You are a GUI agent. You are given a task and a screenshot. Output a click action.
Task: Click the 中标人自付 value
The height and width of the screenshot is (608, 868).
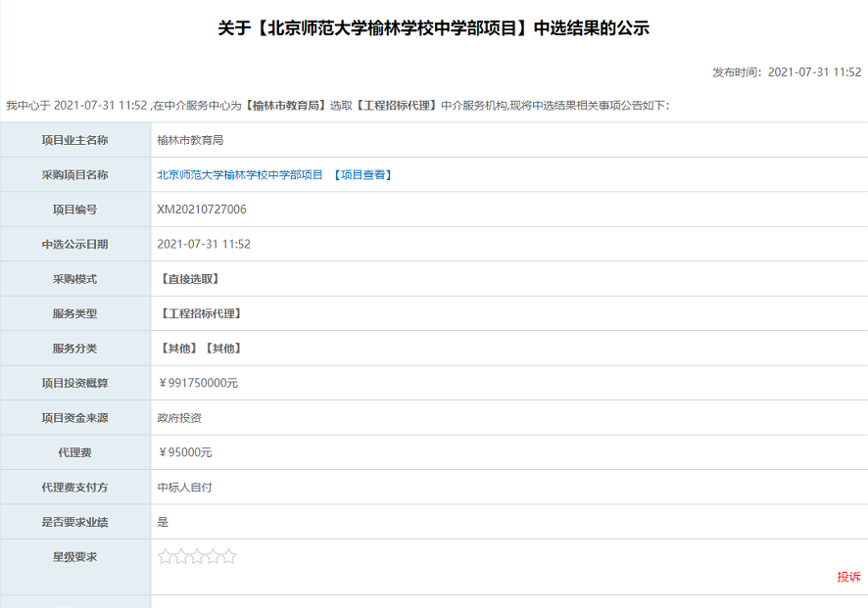(185, 488)
